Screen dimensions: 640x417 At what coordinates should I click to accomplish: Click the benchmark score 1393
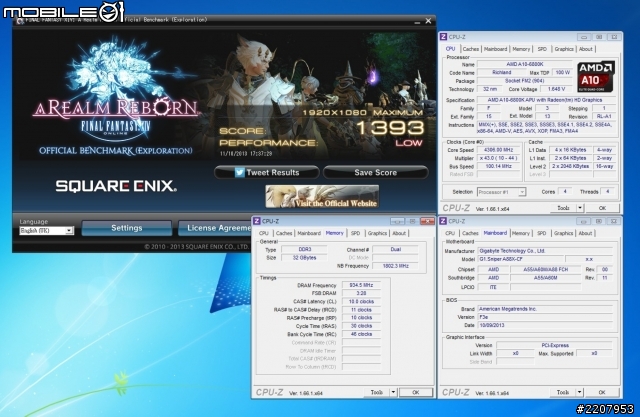(390, 128)
